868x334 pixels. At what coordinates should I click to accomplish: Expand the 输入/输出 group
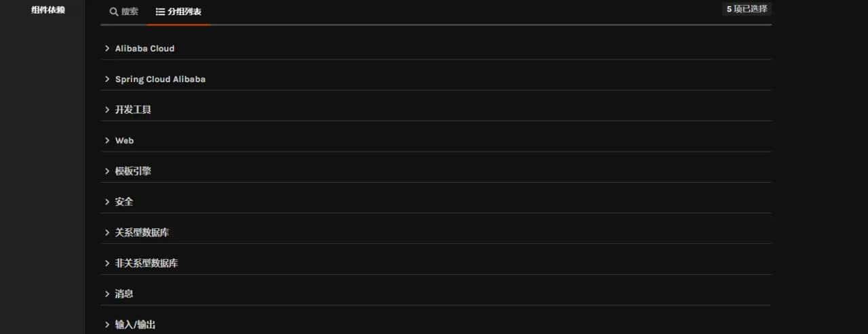tap(135, 325)
